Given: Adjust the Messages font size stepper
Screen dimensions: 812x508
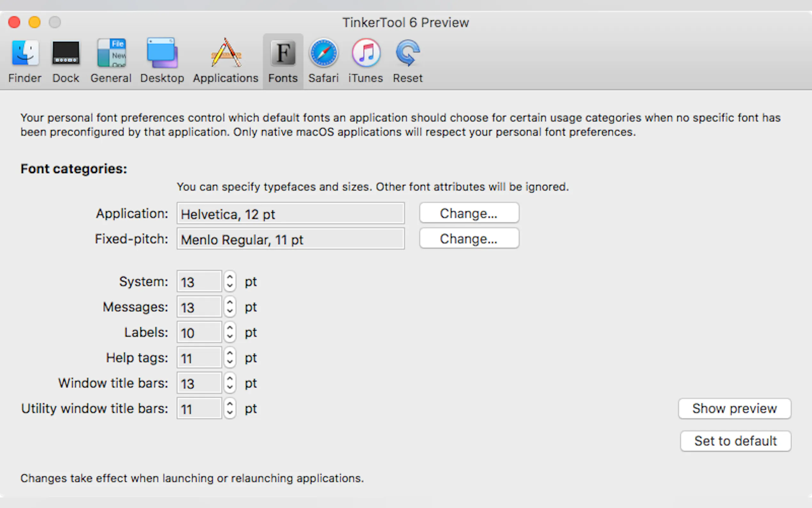Looking at the screenshot, I should (230, 307).
